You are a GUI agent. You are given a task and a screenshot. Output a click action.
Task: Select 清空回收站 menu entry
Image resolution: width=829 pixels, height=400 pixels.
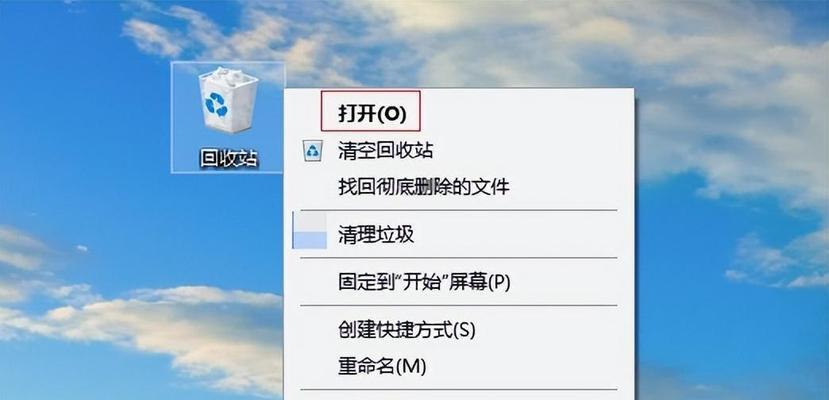[385, 151]
